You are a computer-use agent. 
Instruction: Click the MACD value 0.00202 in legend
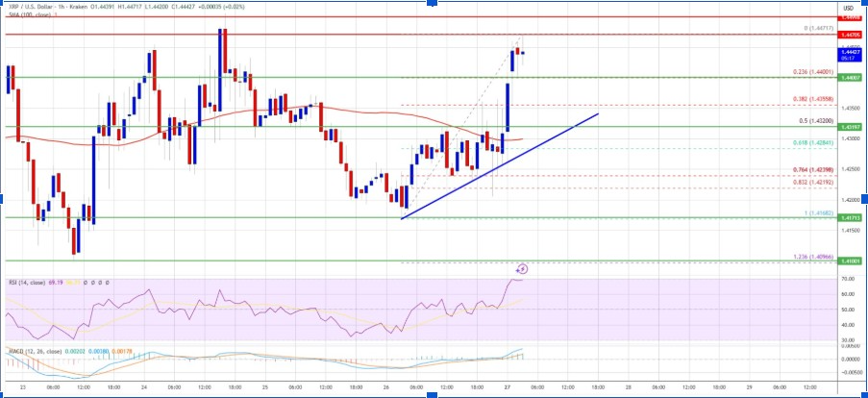tap(73, 352)
